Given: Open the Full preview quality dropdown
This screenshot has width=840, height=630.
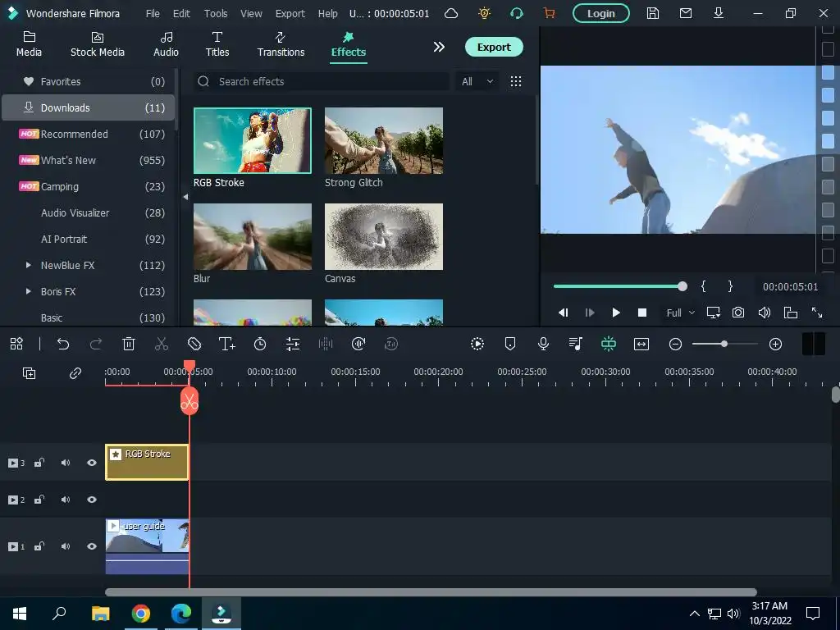Looking at the screenshot, I should click(680, 313).
